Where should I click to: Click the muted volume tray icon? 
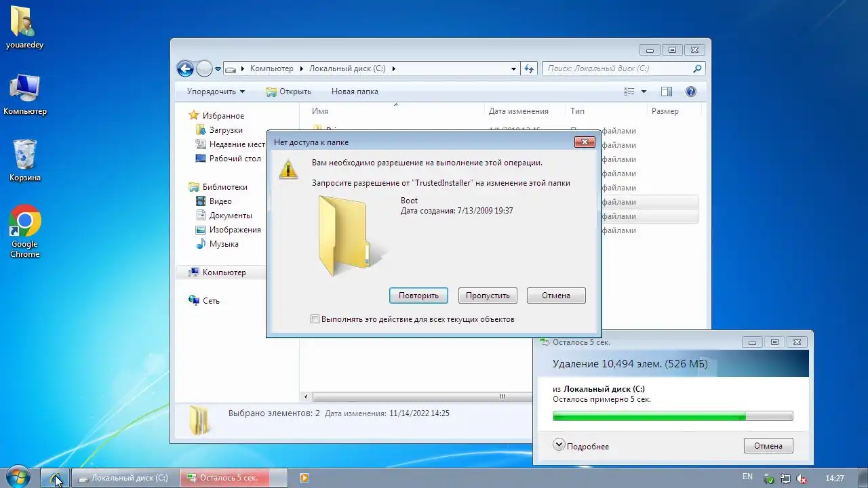pos(801,479)
